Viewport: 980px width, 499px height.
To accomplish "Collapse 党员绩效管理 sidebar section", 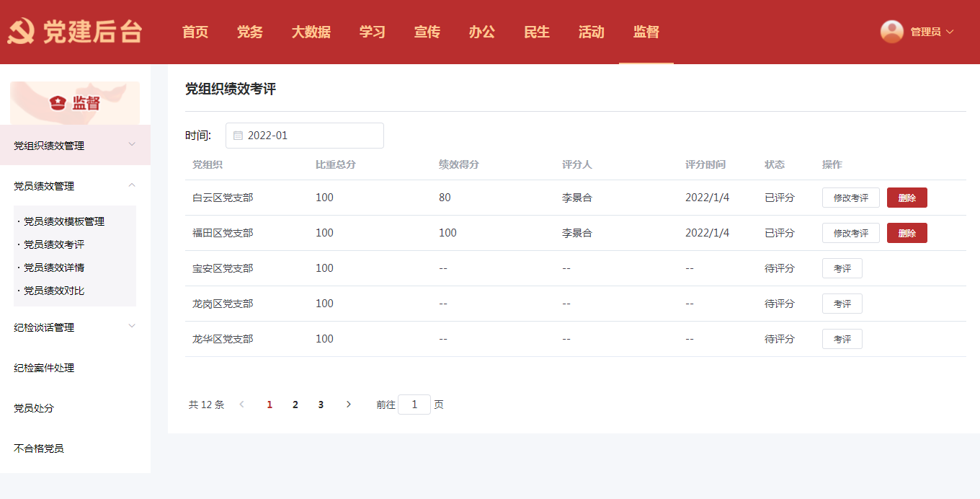I will click(132, 185).
